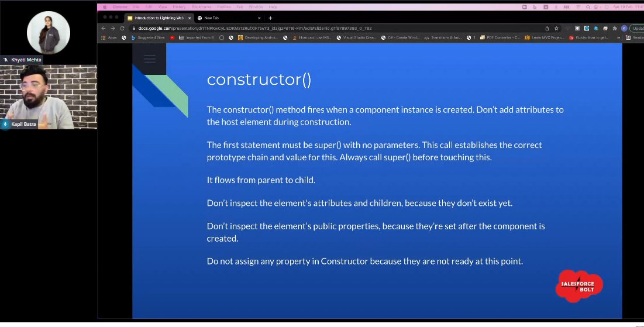
Task: Click the line starting "Do not assign any property"
Action: [365, 261]
